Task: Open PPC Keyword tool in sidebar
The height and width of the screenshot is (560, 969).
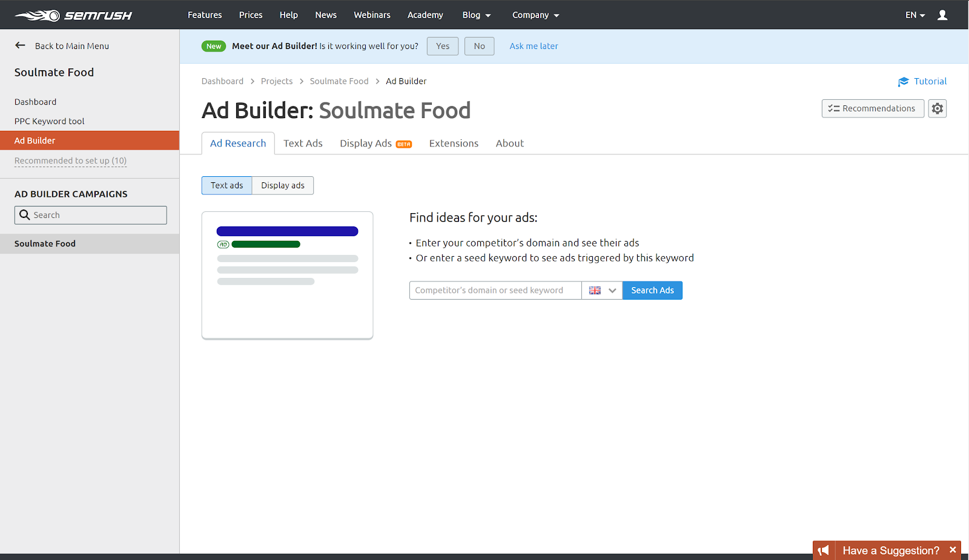Action: pos(50,121)
